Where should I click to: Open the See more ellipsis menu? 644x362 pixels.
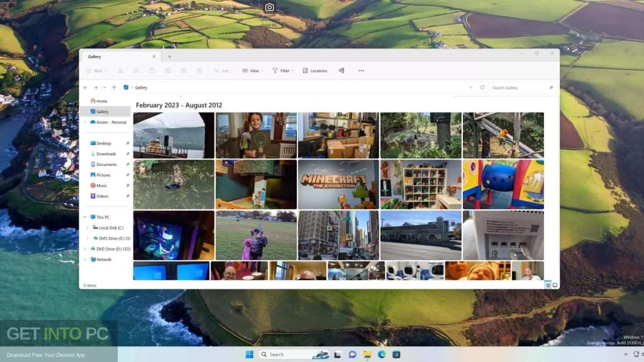(361, 70)
